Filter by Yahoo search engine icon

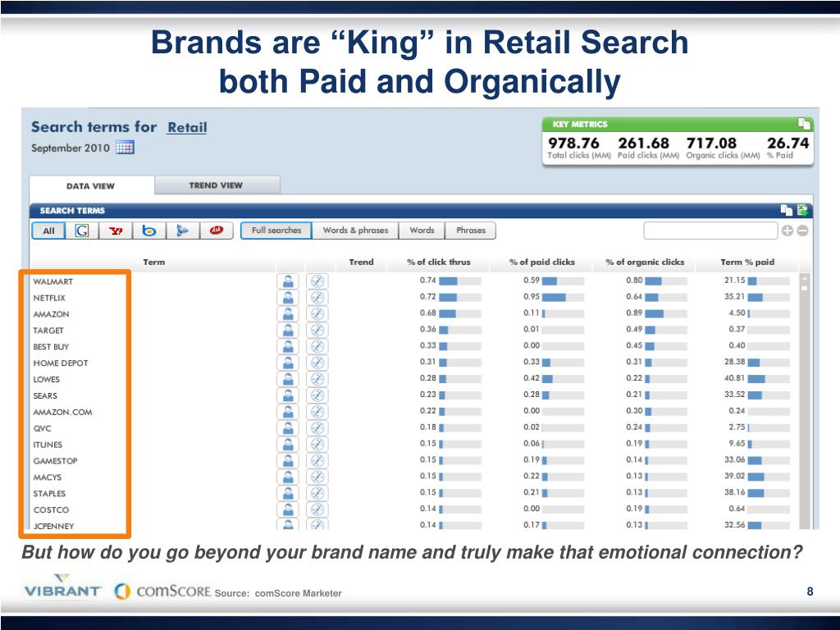116,231
